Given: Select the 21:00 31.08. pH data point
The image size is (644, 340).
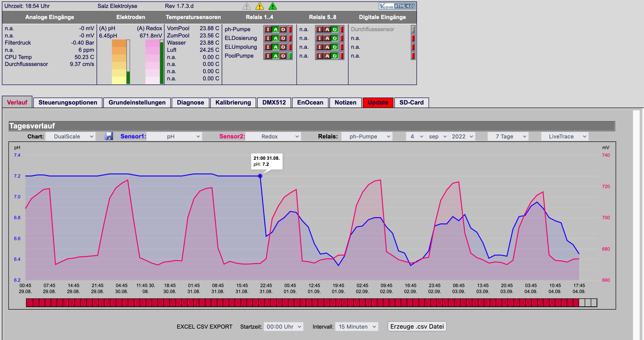Looking at the screenshot, I should 260,176.
